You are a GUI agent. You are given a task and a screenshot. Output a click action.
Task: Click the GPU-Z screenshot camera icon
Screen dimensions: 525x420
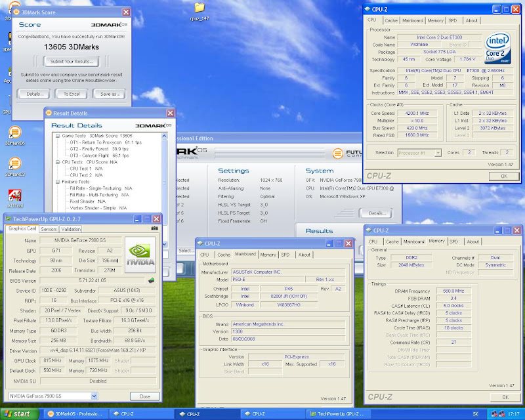click(x=155, y=228)
